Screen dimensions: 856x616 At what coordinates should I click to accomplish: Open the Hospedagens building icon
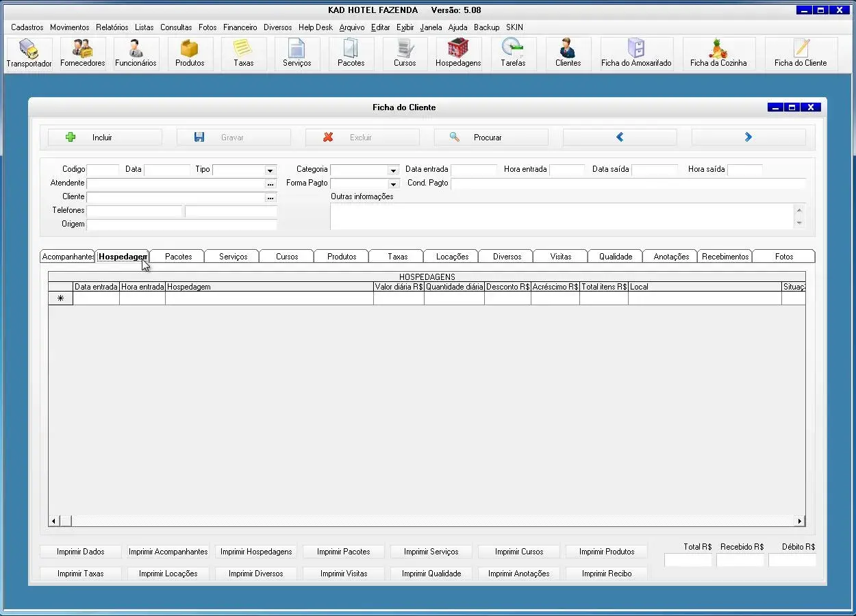pos(458,53)
